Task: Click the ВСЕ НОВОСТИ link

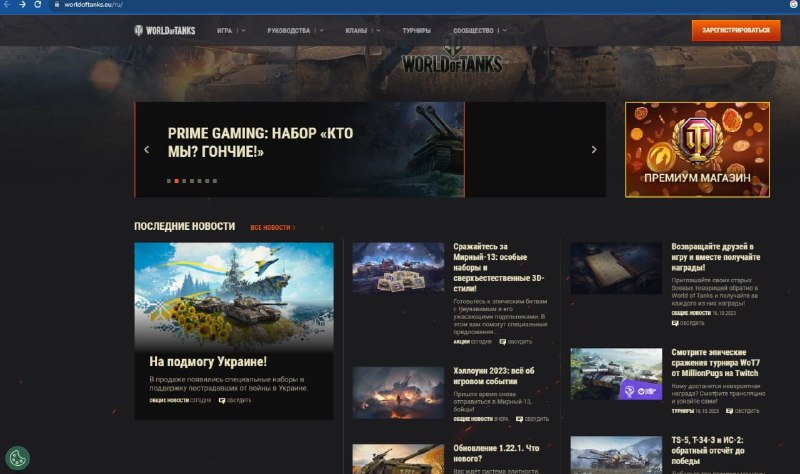Action: tap(272, 228)
